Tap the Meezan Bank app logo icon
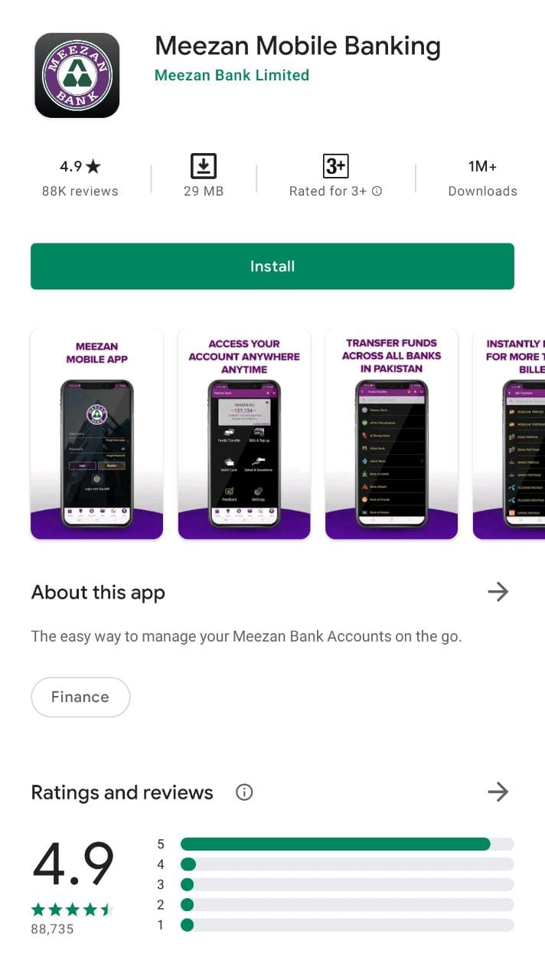The width and height of the screenshot is (545, 980). [77, 75]
